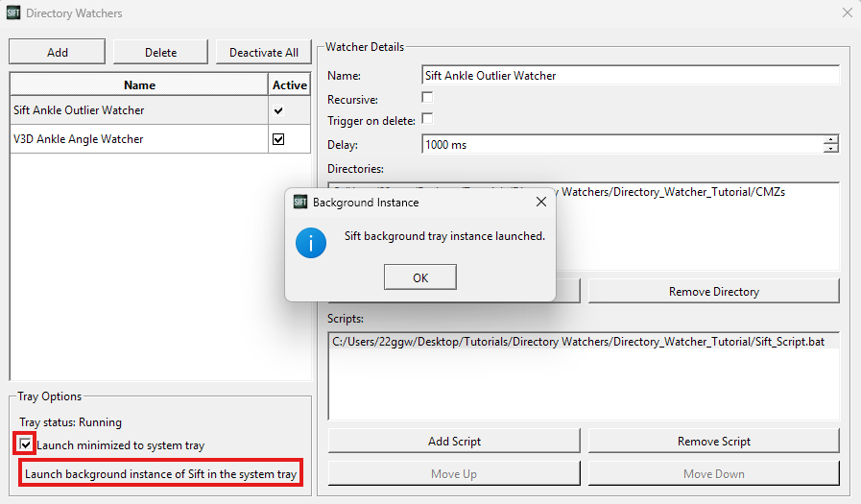The width and height of the screenshot is (861, 504).
Task: Click Sift logo icon in Background Instance title
Action: point(300,202)
